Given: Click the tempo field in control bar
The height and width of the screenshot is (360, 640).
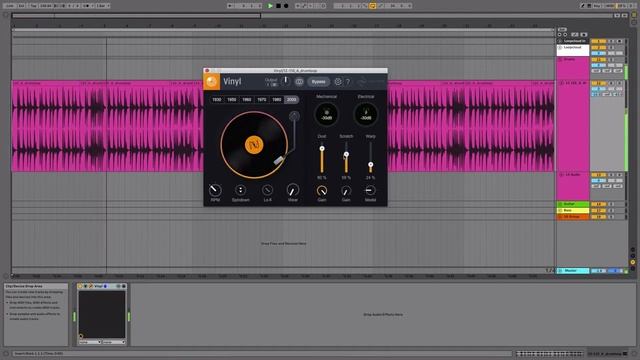Looking at the screenshot, I should point(45,6).
